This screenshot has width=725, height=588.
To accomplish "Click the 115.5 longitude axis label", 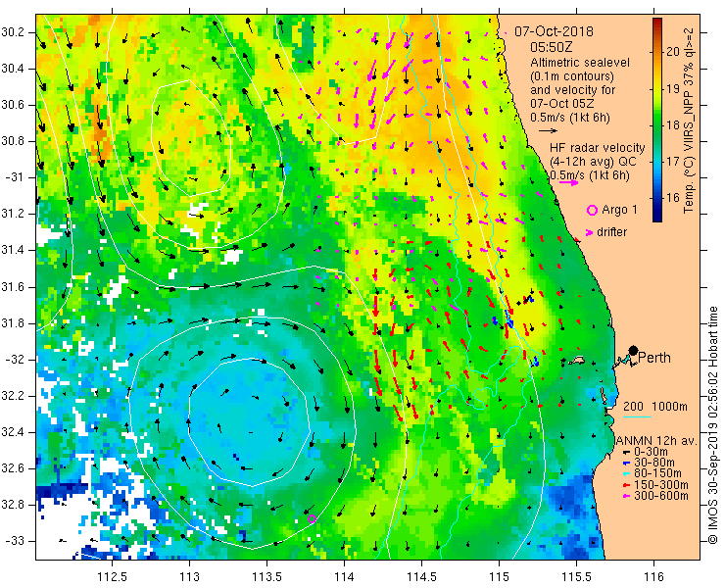I will [x=577, y=576].
